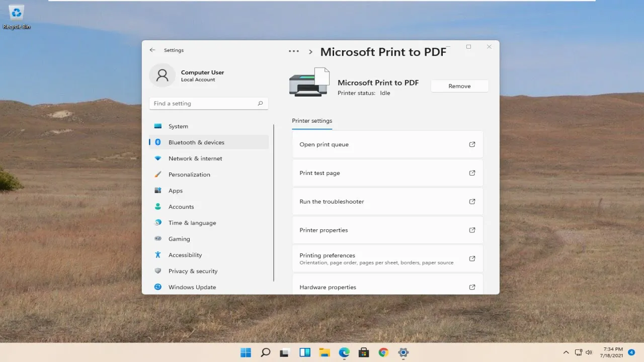Open Printing preferences row
Screen dimensions: 644x362
(x=387, y=258)
